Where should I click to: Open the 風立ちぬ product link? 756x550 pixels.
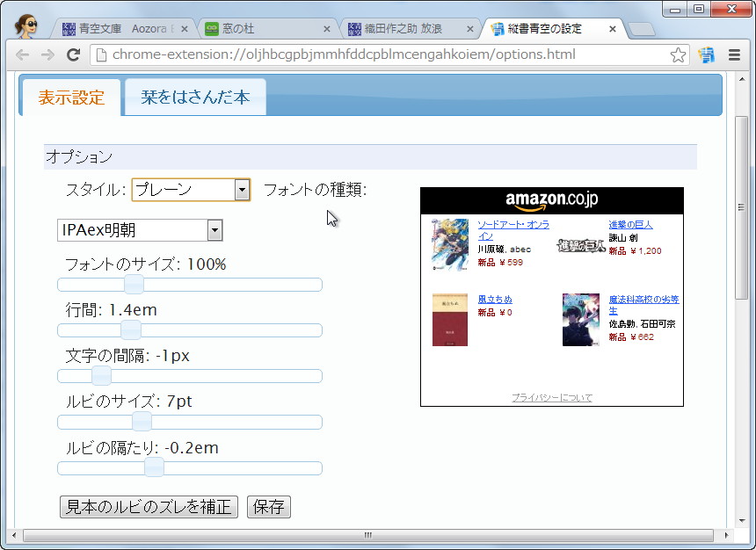coord(495,300)
